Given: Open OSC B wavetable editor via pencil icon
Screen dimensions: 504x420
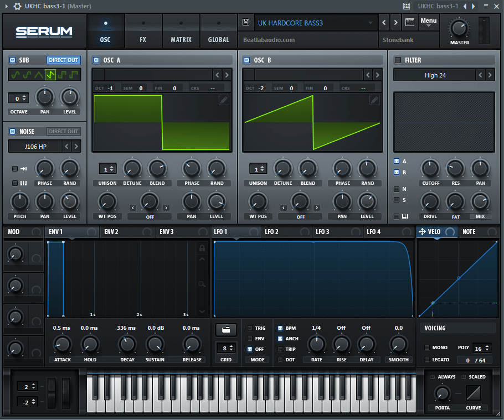Looking at the screenshot, I should 374,100.
